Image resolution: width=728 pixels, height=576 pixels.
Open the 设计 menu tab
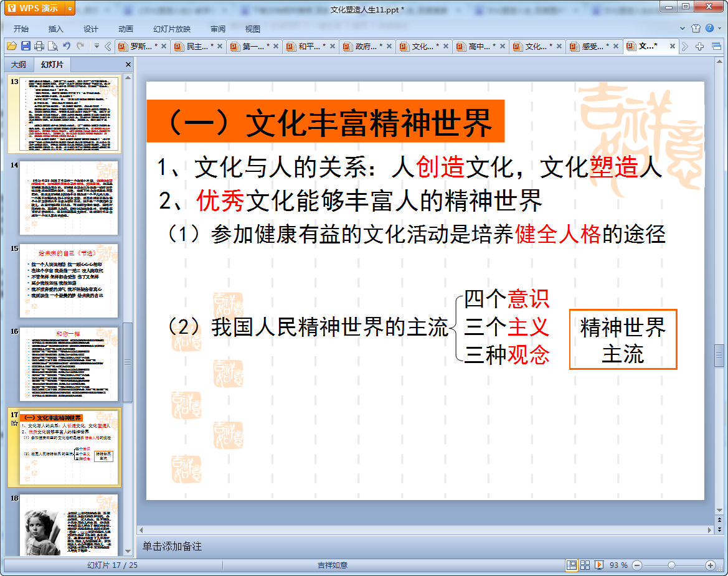point(90,29)
